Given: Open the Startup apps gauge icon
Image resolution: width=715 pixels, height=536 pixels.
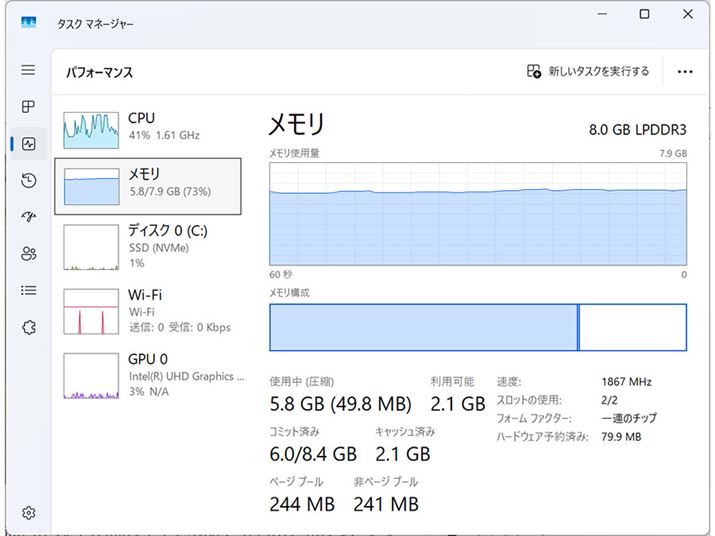Looking at the screenshot, I should (29, 216).
